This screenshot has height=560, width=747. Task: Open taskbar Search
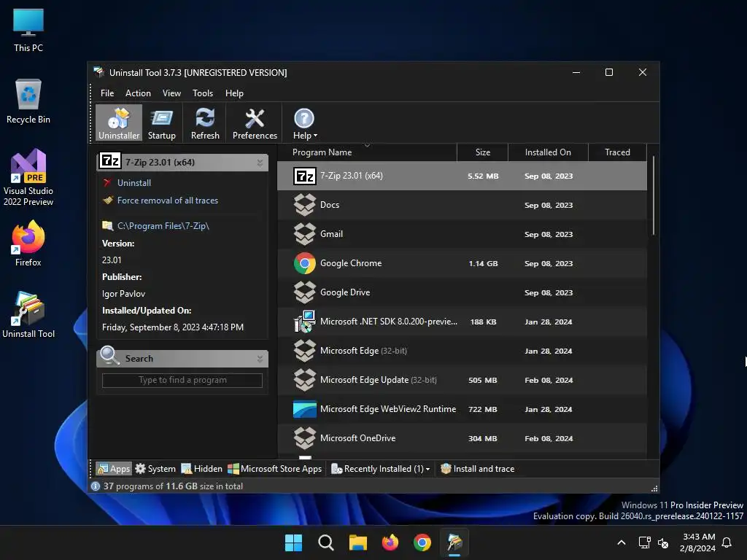326,542
